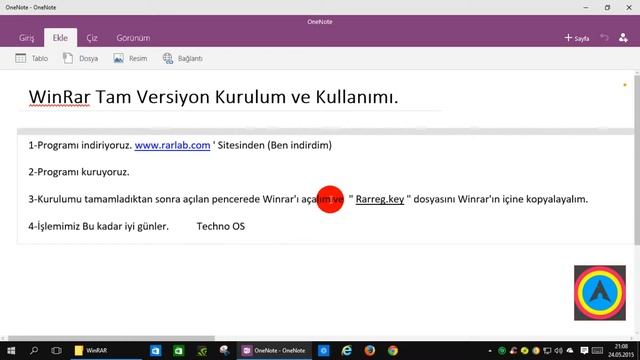Image resolution: width=640 pixels, height=360 pixels.
Task: Open the volume speaker tray icon
Action: tap(559, 351)
